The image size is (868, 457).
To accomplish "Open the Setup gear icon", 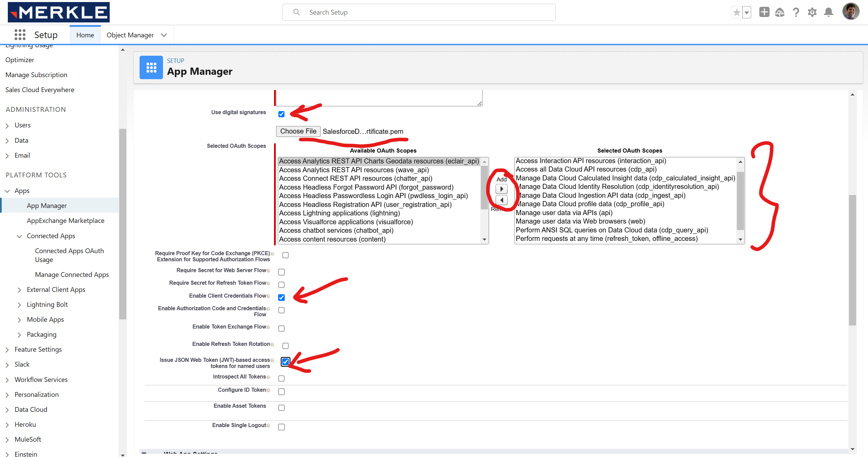I will (x=812, y=13).
